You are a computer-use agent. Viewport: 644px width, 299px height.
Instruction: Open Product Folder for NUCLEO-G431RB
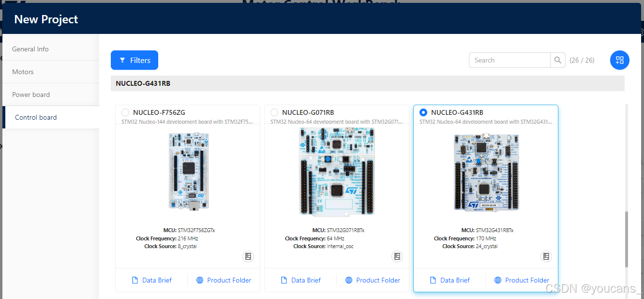522,280
